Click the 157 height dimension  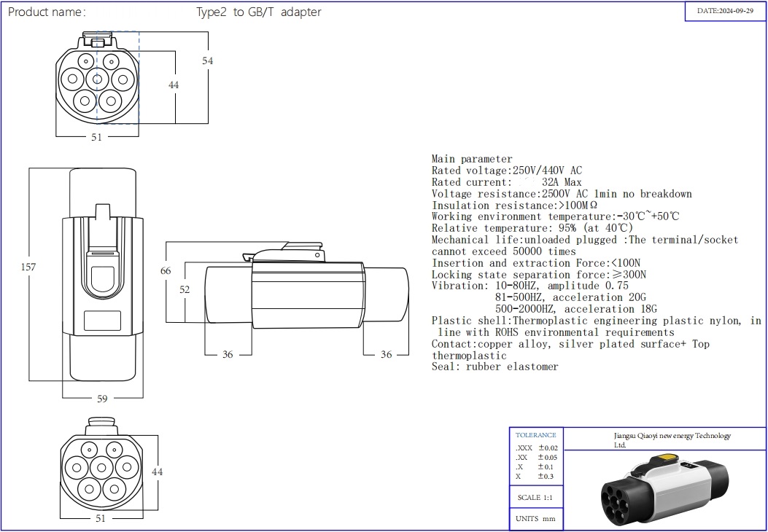pyautogui.click(x=28, y=267)
